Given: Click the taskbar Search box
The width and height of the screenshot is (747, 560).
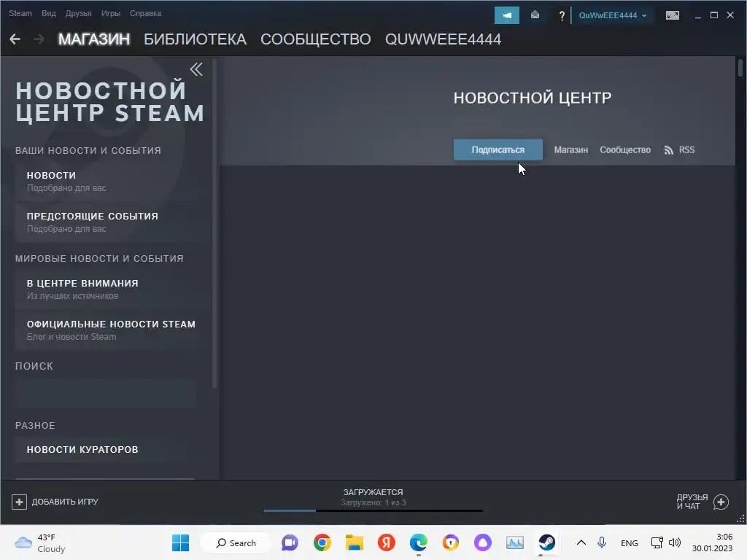Looking at the screenshot, I should click(236, 542).
